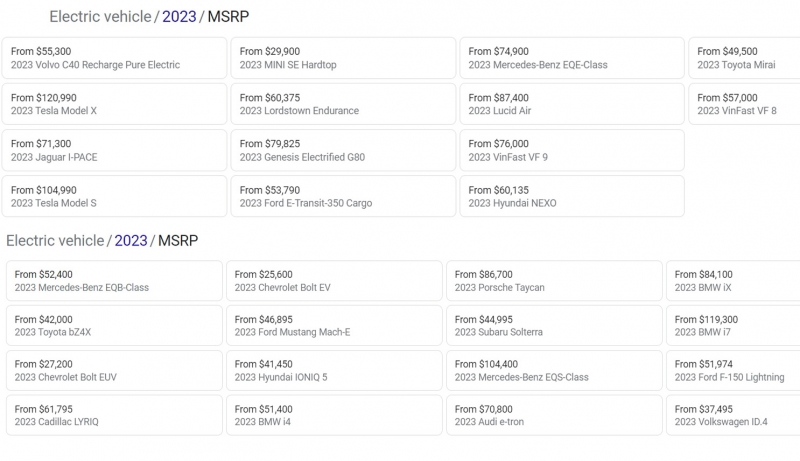Open the 2023 Cadillac LYRIQ card
The image size is (800, 461).
(114, 415)
